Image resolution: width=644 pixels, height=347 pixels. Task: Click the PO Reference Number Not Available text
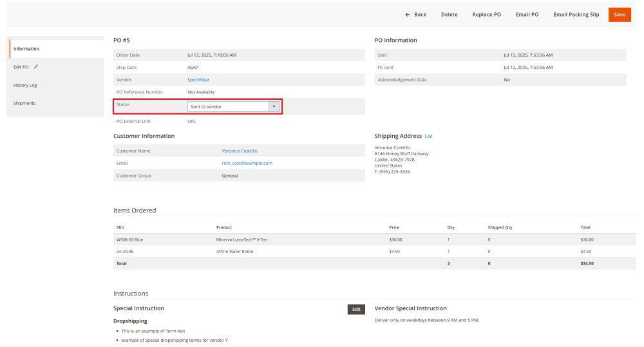[x=201, y=92]
